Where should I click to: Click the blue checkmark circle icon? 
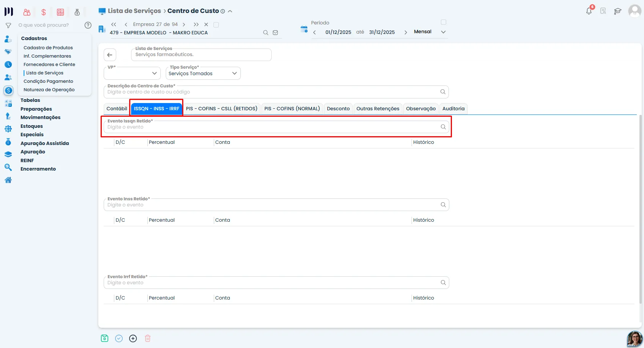[119, 338]
